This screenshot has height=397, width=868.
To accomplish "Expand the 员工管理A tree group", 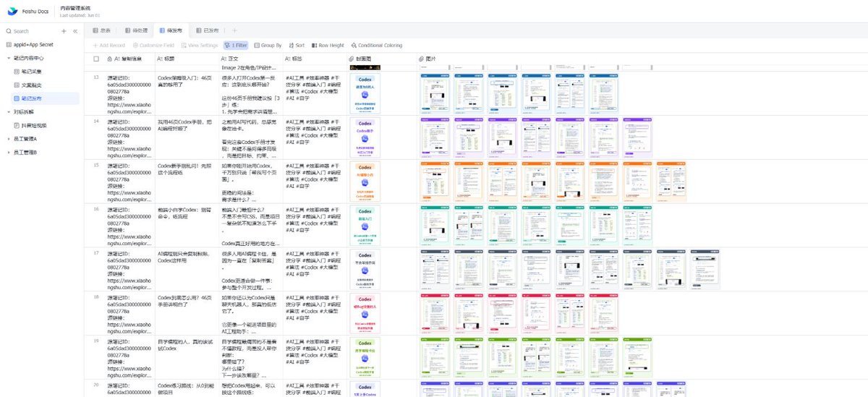I will (x=9, y=139).
